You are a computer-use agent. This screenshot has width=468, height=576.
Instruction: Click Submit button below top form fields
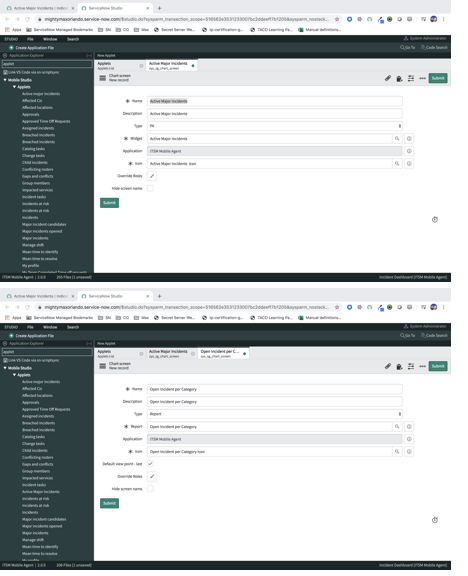pos(109,203)
